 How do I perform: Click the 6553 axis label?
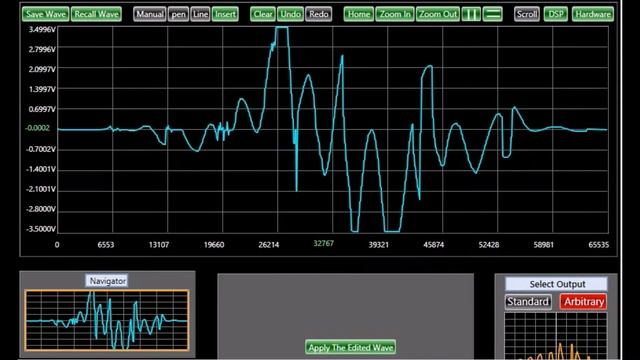pos(106,245)
